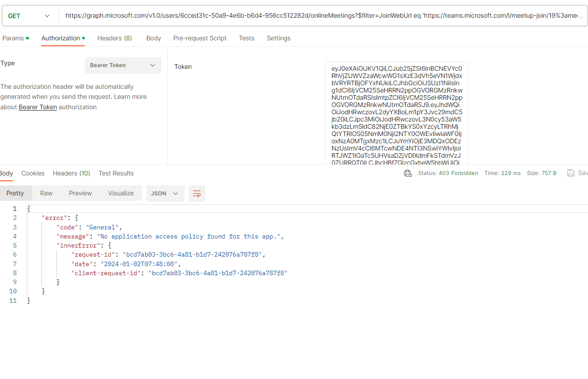Click the 403 Forbidden status text
This screenshot has width=588, height=379.
pyautogui.click(x=458, y=173)
